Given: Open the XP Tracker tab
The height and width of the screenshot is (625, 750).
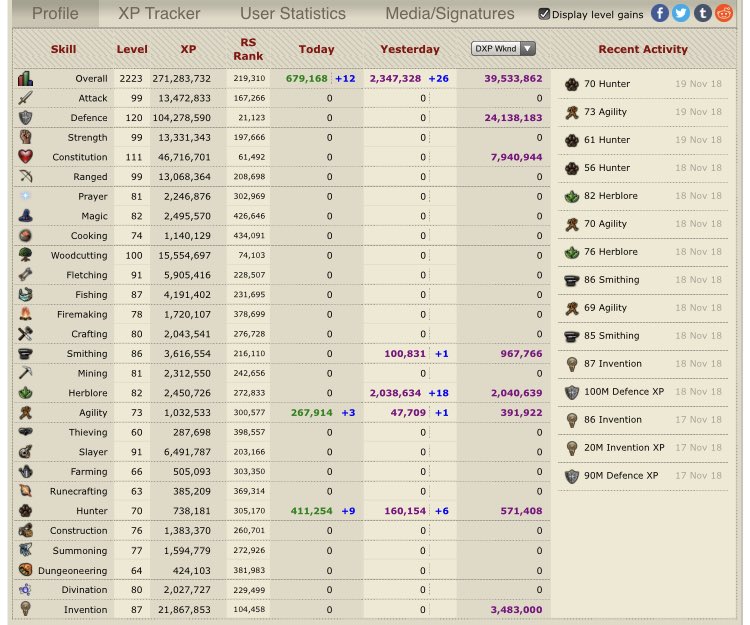Looking at the screenshot, I should click(159, 13).
